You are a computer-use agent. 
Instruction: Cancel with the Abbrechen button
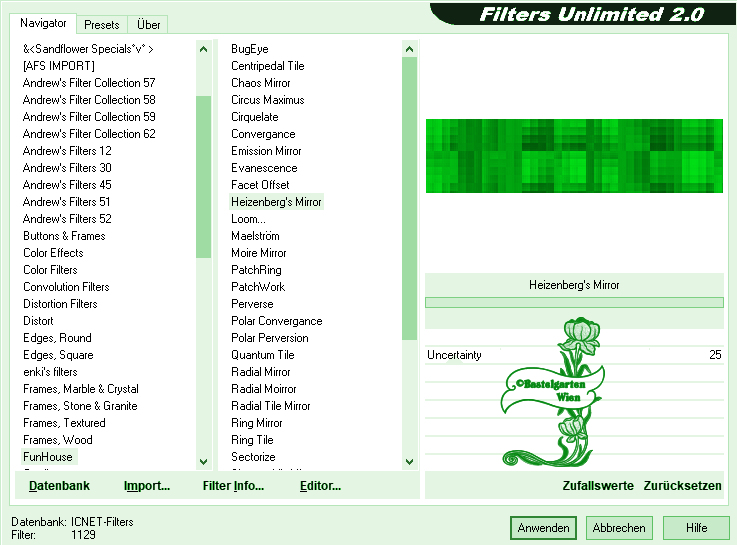pos(619,528)
